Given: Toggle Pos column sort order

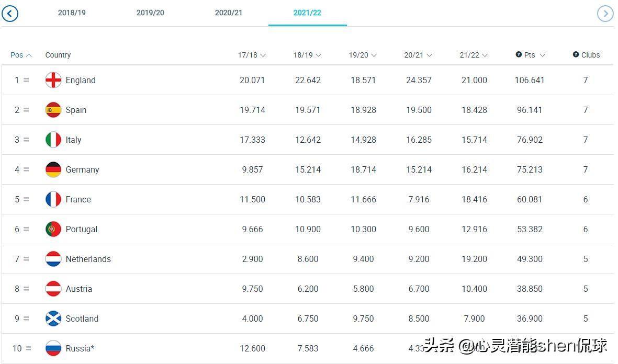Looking at the screenshot, I should (x=21, y=55).
